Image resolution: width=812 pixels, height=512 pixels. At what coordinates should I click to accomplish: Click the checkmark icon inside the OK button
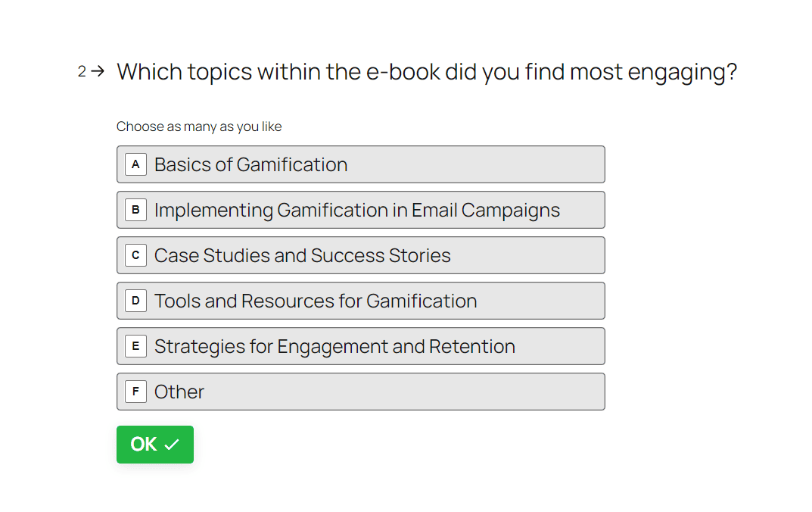172,445
